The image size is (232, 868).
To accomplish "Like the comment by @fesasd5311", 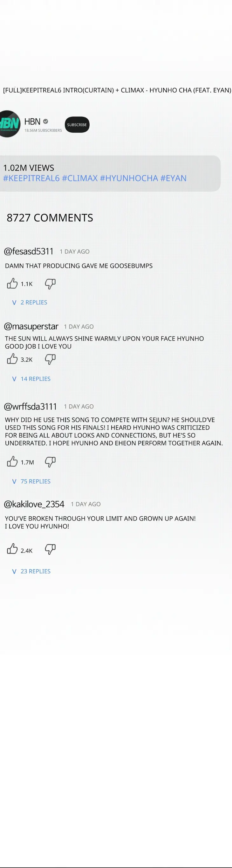I will pyautogui.click(x=12, y=283).
